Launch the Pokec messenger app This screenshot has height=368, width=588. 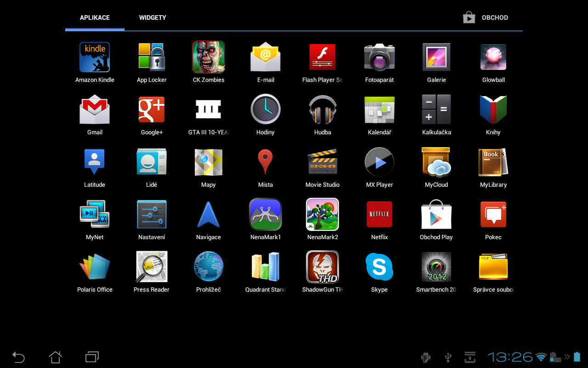tap(493, 214)
